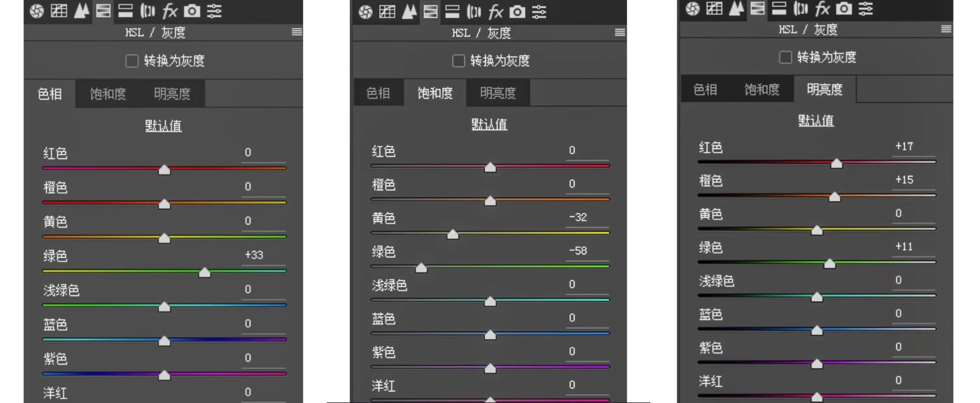Screen dimensions: 980x403
Task: Open Basic aperture icon in middle panel
Action: coord(365,12)
